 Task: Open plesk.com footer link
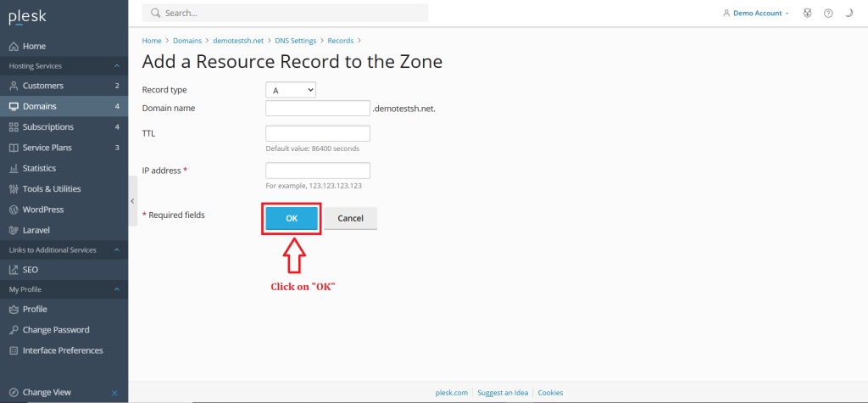[x=450, y=393]
